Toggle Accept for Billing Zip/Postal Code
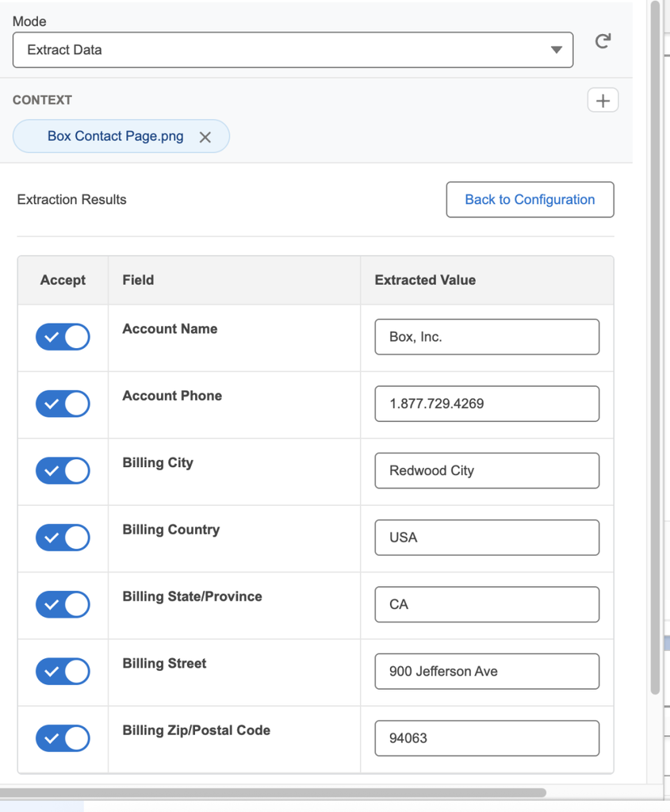 (63, 738)
